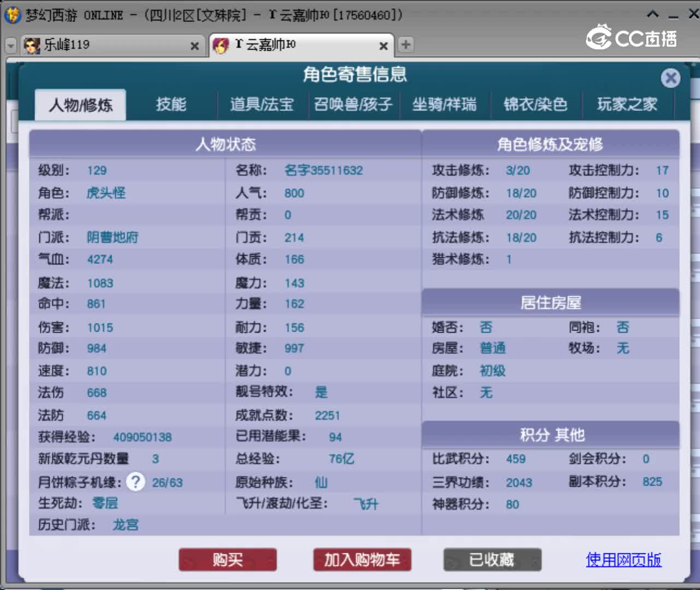Click the 总经验 value 76亿
The image size is (700, 590).
pos(341,459)
